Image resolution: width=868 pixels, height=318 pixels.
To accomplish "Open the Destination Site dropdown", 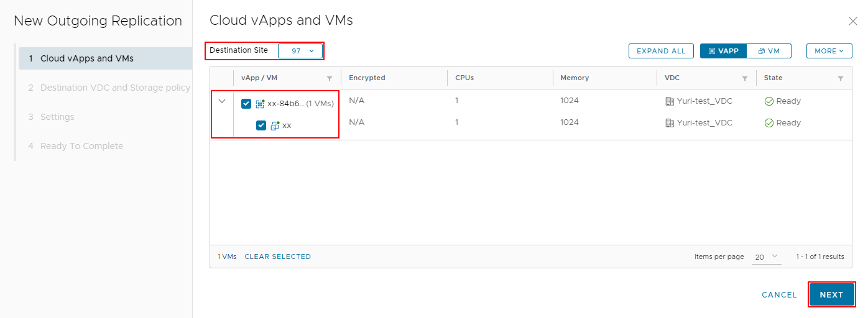I will pyautogui.click(x=300, y=51).
